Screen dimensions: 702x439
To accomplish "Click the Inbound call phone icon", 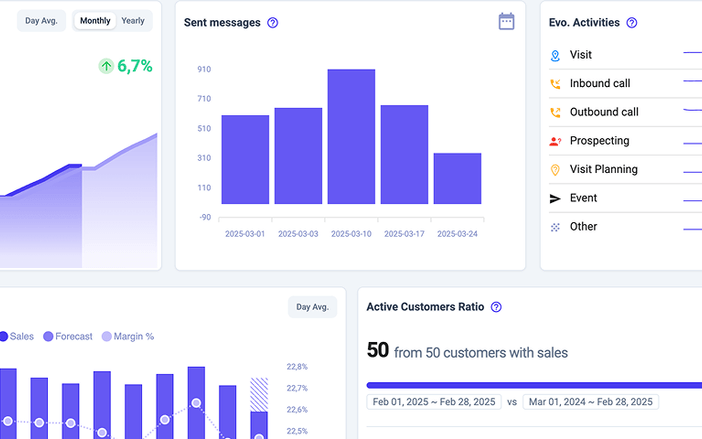I will [x=555, y=84].
